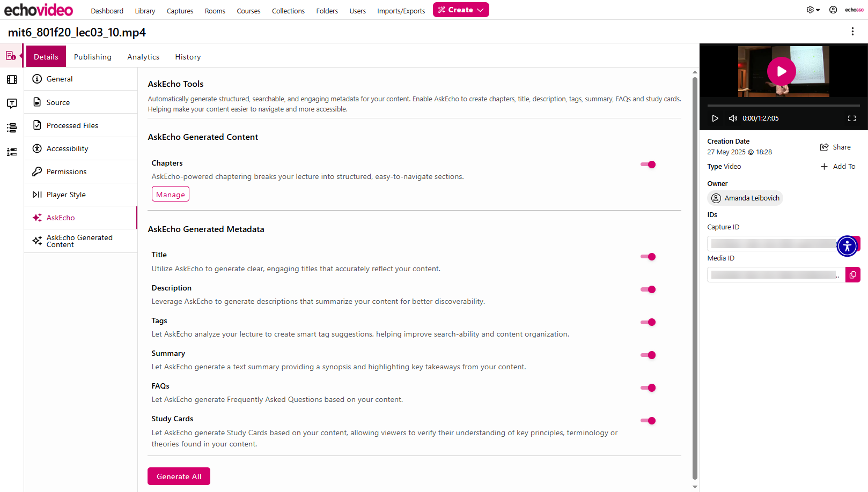The width and height of the screenshot is (868, 492).
Task: Toggle the Tags generation switch
Action: coord(648,322)
